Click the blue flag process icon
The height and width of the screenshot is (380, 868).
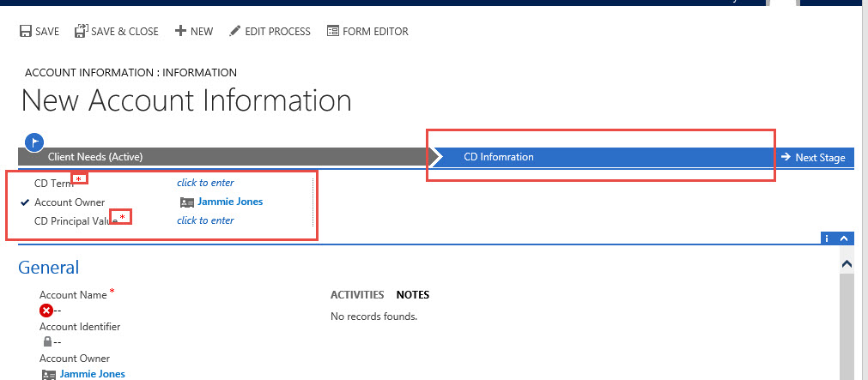point(34,142)
